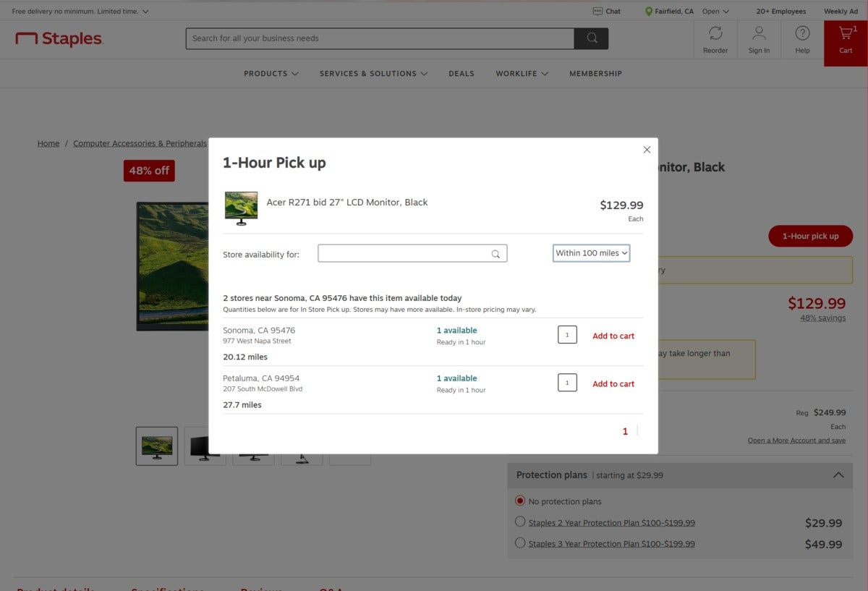Open the shopping Cart

(x=846, y=42)
